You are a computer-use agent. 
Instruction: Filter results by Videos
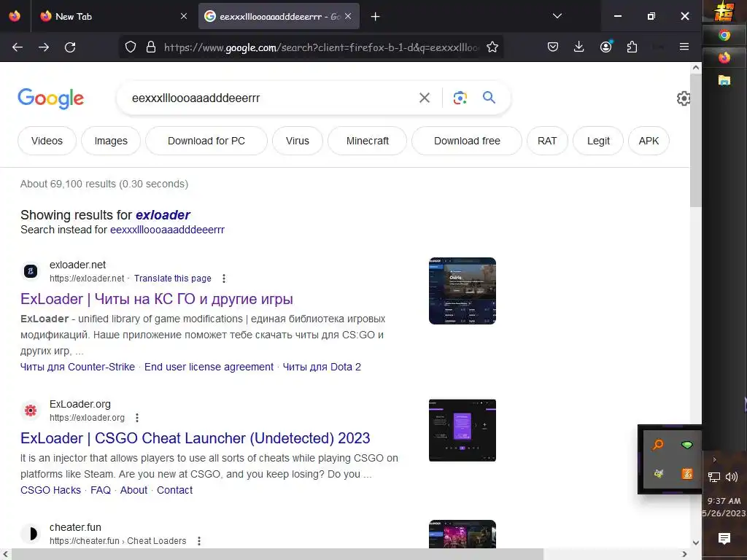tap(47, 141)
